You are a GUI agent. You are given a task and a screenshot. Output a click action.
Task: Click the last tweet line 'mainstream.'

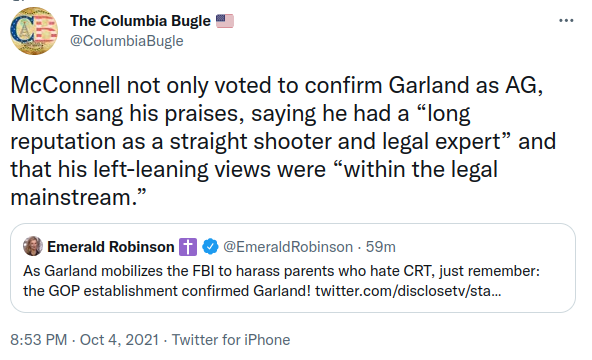(78, 197)
